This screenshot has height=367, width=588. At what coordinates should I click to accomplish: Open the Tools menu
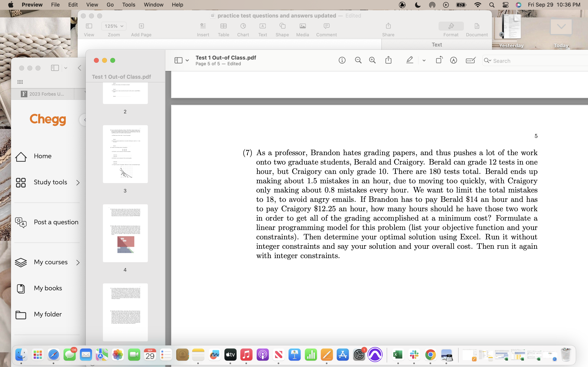click(129, 5)
